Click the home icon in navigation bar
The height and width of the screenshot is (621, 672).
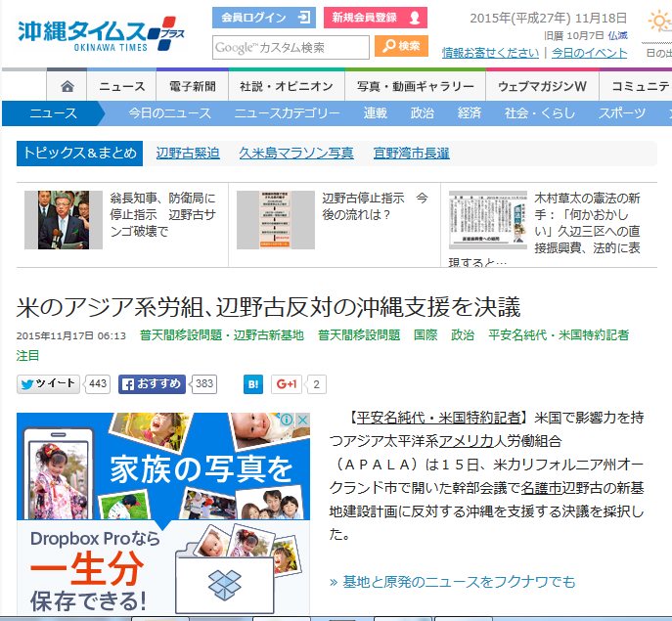[x=67, y=86]
